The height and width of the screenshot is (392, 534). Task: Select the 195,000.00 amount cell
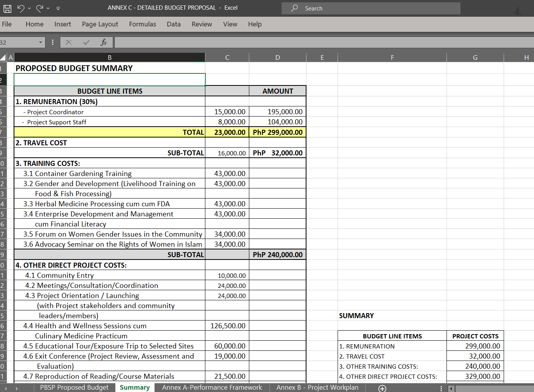(x=278, y=112)
